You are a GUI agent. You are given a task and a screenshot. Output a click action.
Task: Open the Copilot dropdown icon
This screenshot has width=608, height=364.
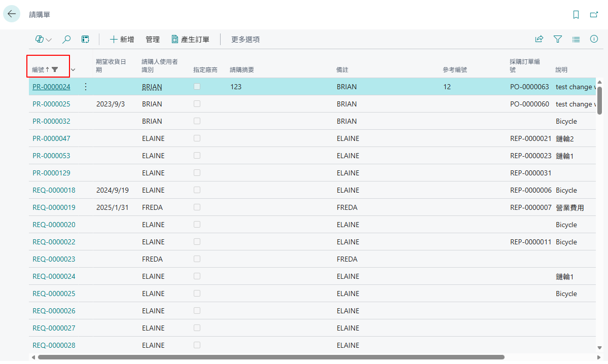click(44, 39)
